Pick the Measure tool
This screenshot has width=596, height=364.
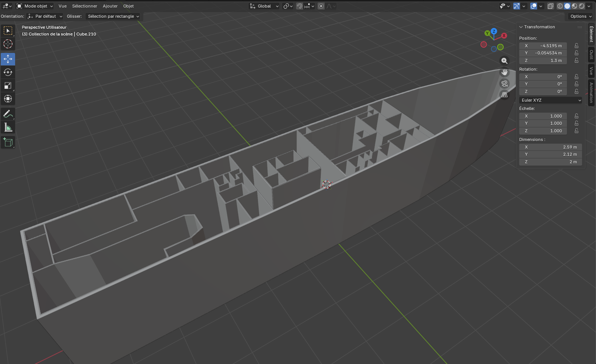8,127
